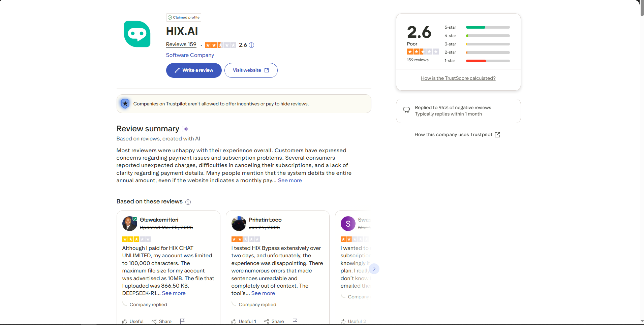This screenshot has height=325, width=644.
Task: Open How is the TrustScore calculated link
Action: (x=458, y=78)
